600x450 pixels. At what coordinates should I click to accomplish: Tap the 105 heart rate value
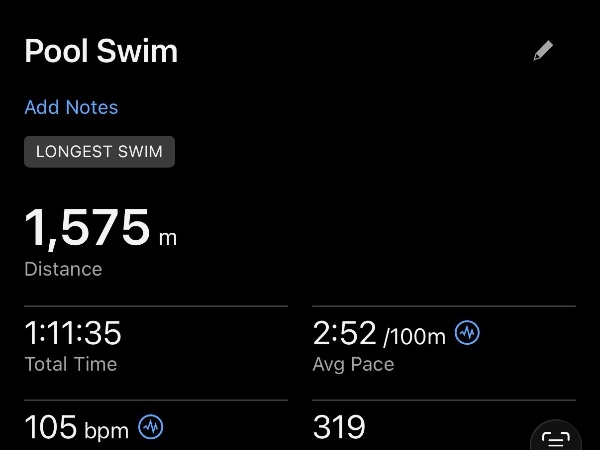[x=51, y=428]
